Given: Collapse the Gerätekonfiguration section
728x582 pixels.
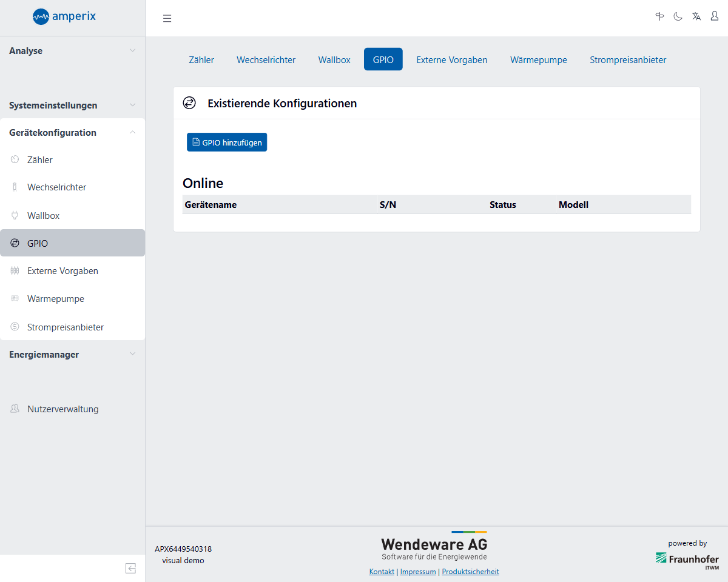Looking at the screenshot, I should [x=132, y=133].
